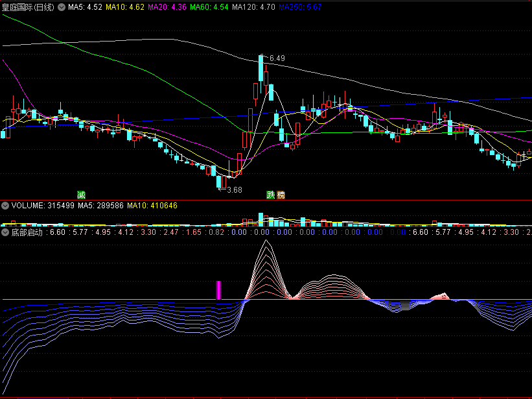Click the 6.49 high price label
The image size is (532, 399).
click(x=277, y=58)
